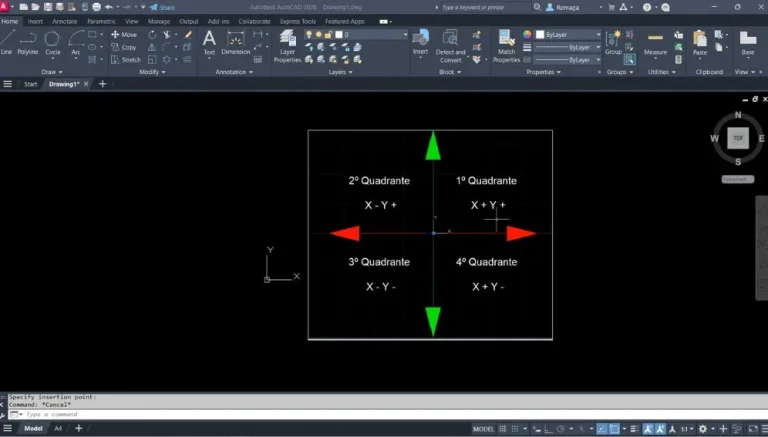Select the Arc tool
The width and height of the screenshot is (768, 437).
75,42
